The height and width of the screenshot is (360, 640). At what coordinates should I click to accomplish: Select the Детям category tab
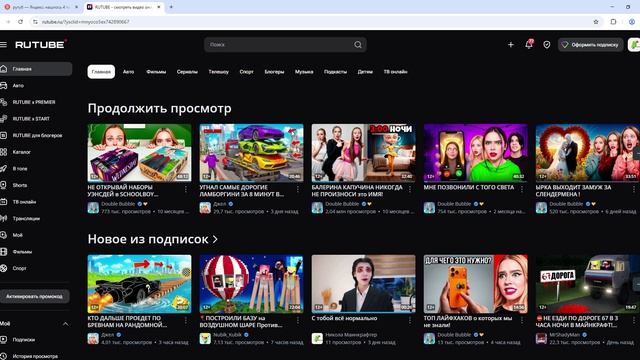(x=365, y=72)
